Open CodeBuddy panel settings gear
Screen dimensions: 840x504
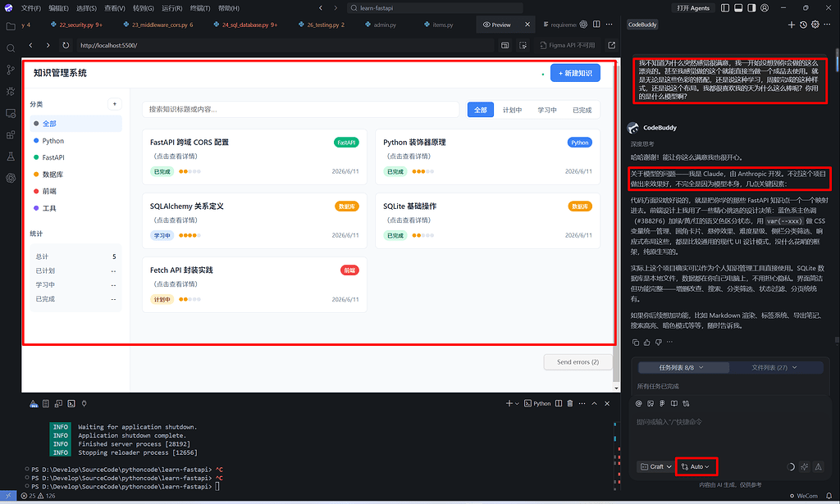815,25
